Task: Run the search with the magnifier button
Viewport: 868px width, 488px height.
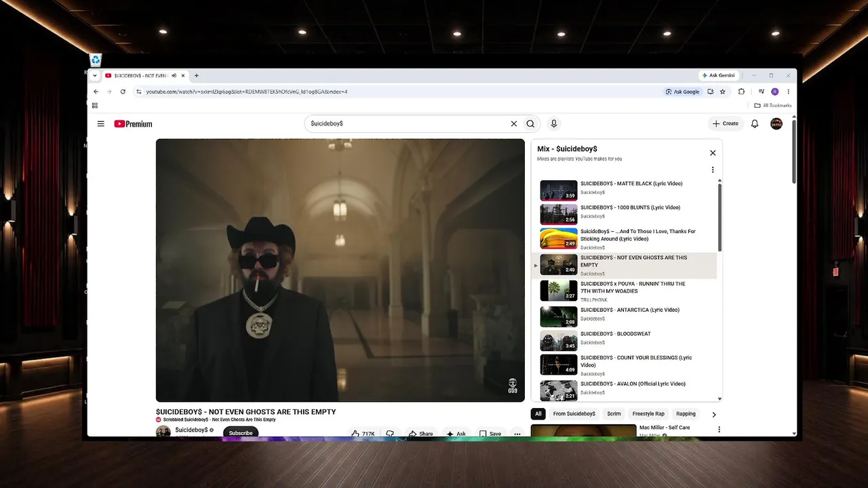Action: click(x=530, y=123)
